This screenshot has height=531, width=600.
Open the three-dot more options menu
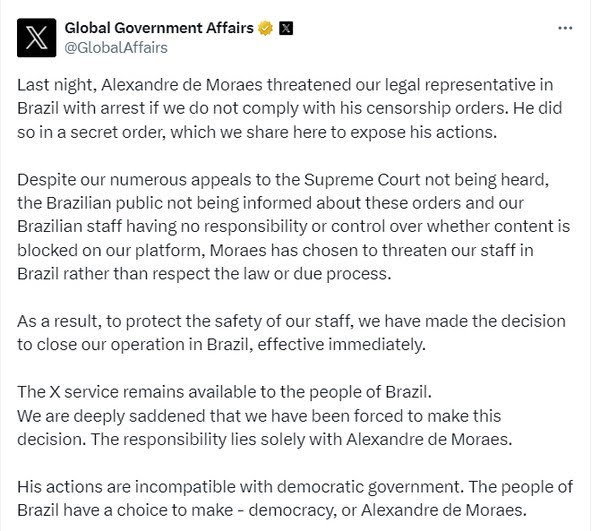click(565, 28)
